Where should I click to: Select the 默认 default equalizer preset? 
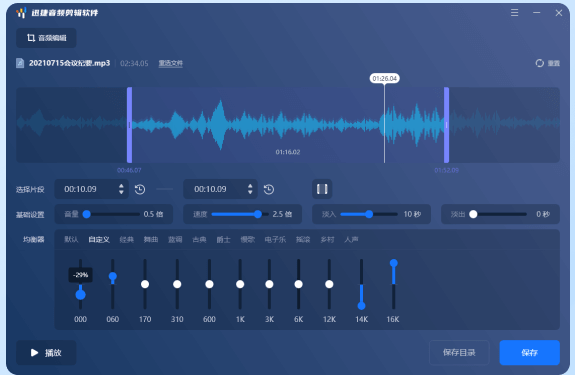71,239
